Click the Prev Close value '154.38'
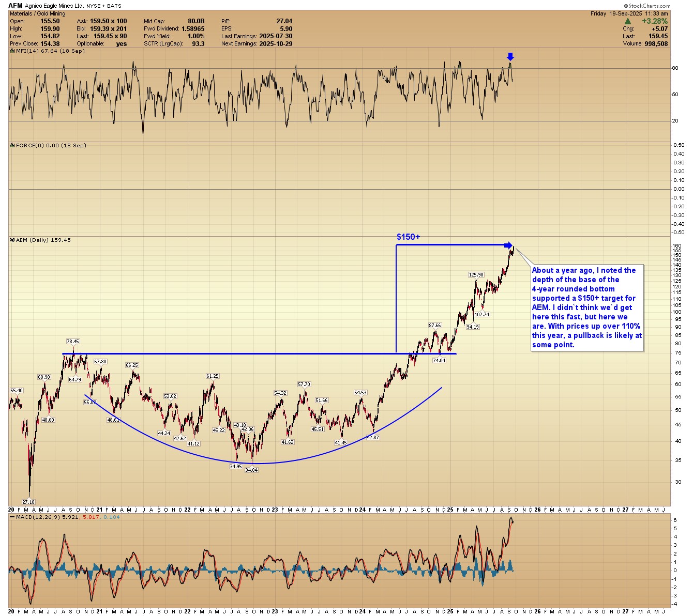Viewport: 693px width, 616px height. 49,43
